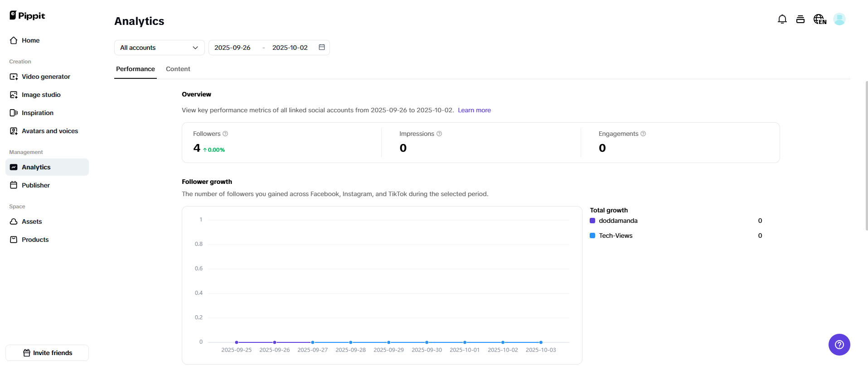
Task: Open the language globe EN selector
Action: tap(820, 19)
